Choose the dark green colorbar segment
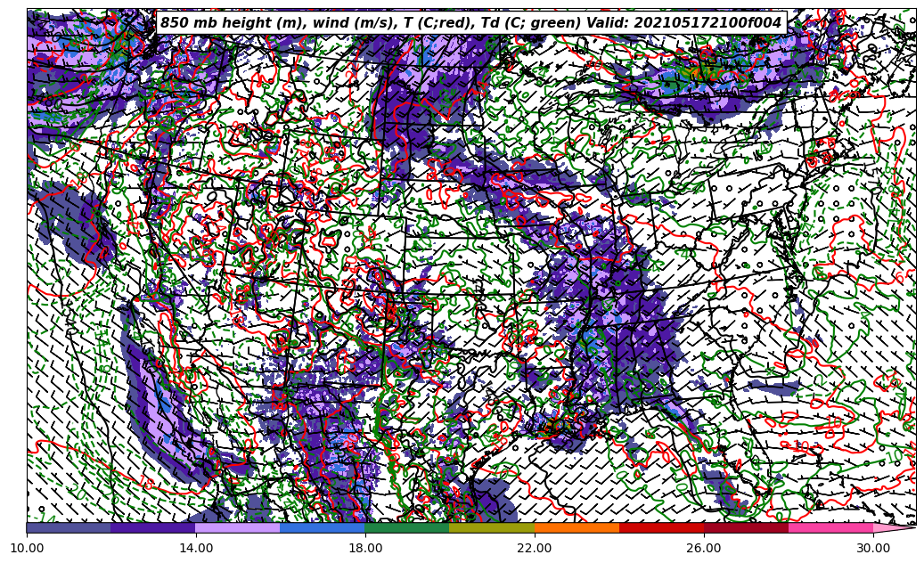 pos(407,527)
